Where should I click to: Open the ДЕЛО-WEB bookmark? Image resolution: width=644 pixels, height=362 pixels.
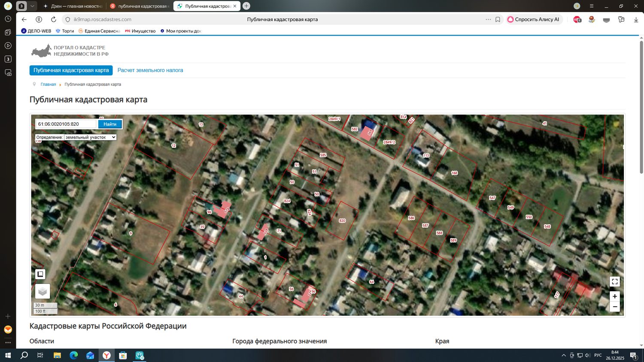[x=36, y=31]
